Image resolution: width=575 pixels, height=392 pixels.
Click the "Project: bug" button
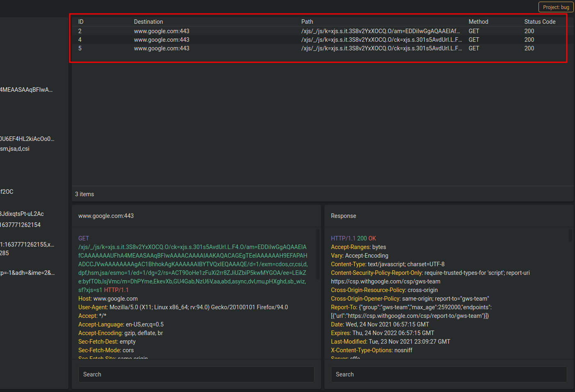click(x=556, y=7)
